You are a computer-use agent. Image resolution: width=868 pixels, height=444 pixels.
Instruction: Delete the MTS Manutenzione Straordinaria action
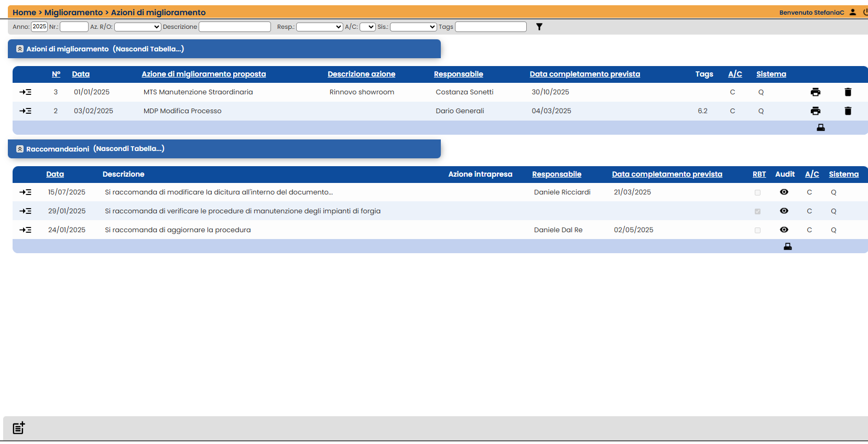pyautogui.click(x=848, y=92)
